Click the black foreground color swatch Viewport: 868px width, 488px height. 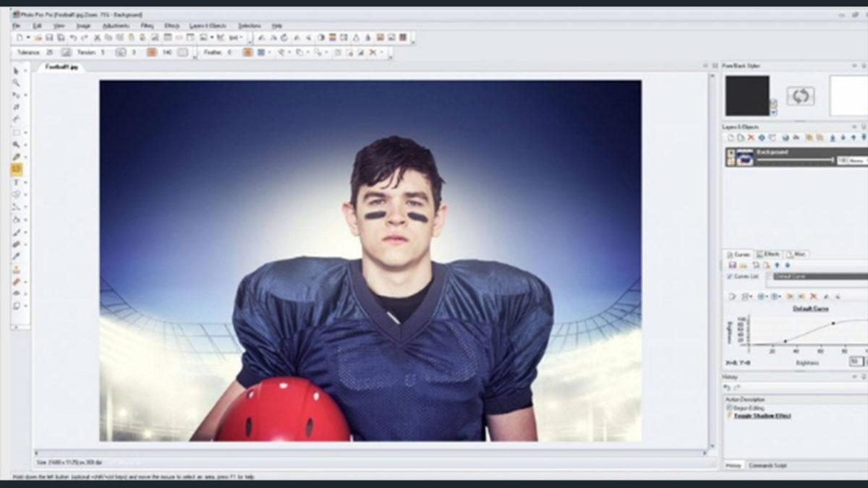click(x=746, y=94)
